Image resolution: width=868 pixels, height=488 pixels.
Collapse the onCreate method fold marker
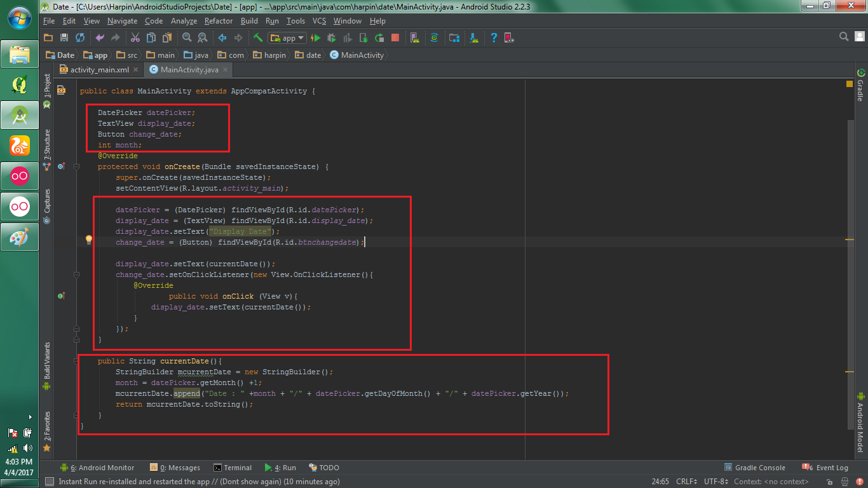[x=76, y=166]
